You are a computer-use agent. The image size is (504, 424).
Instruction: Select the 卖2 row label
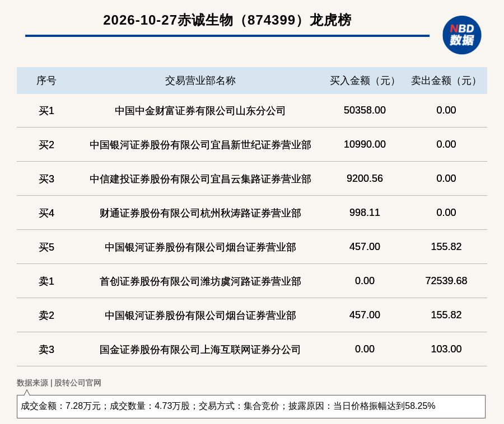tap(46, 315)
